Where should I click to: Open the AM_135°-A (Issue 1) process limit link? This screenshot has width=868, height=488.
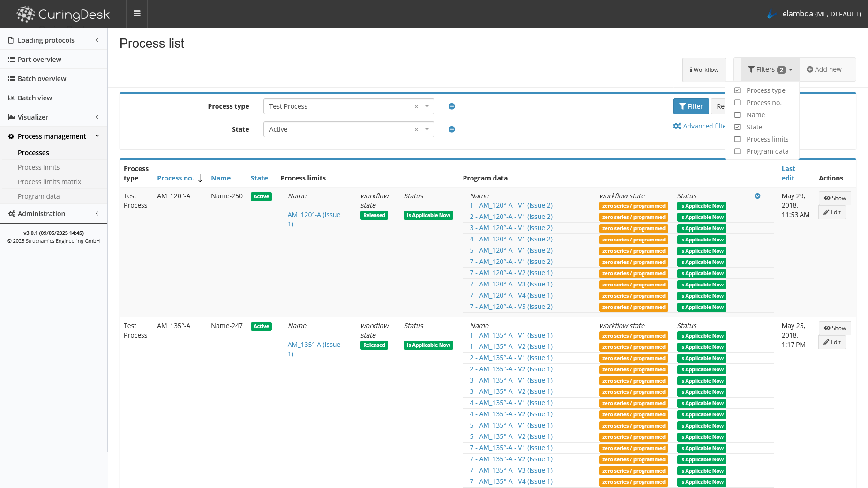click(314, 349)
